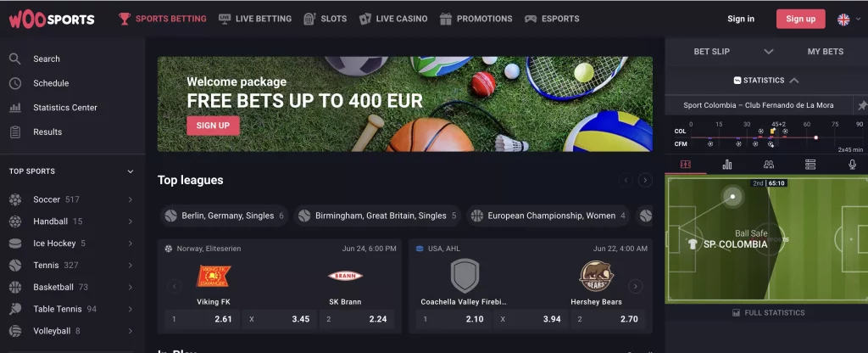
Task: Open commentary microphone icon in statistics widget
Action: pyautogui.click(x=853, y=165)
